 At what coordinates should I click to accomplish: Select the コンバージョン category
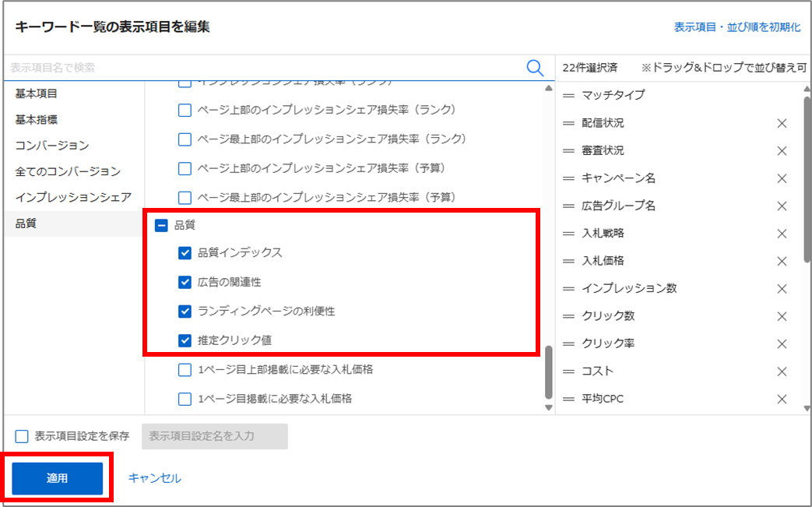tap(52, 146)
